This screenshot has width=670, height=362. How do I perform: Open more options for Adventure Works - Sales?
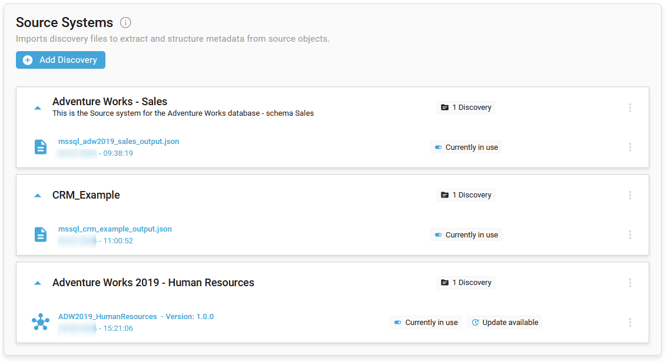click(630, 108)
